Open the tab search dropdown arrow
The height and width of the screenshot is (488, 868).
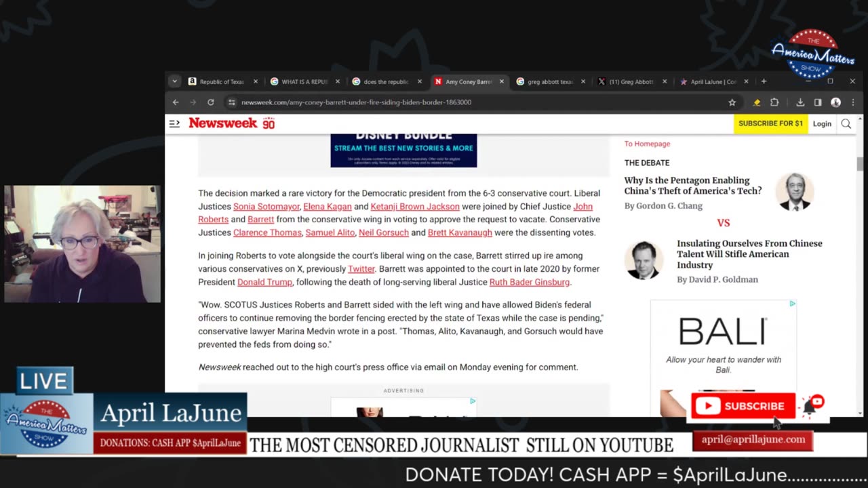point(174,81)
